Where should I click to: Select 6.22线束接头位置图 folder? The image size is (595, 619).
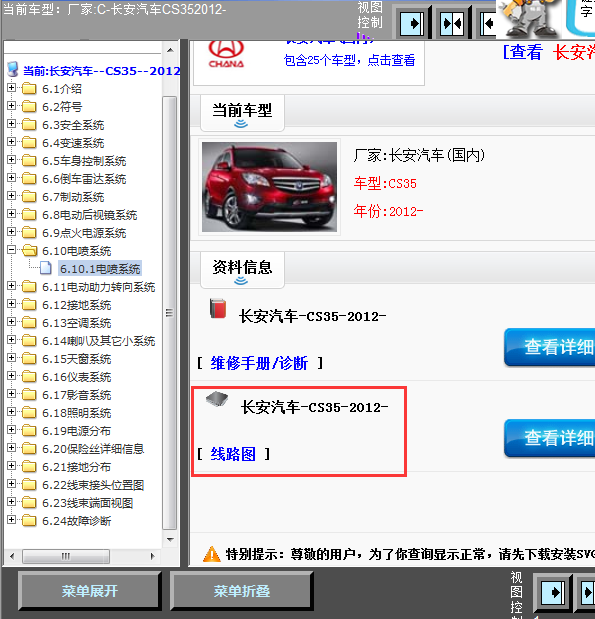(93, 485)
